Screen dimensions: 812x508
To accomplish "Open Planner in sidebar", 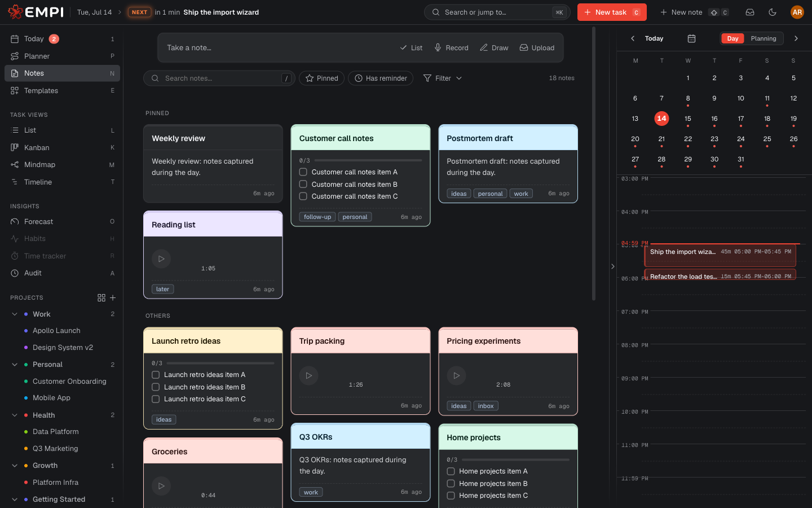I will (x=62, y=56).
